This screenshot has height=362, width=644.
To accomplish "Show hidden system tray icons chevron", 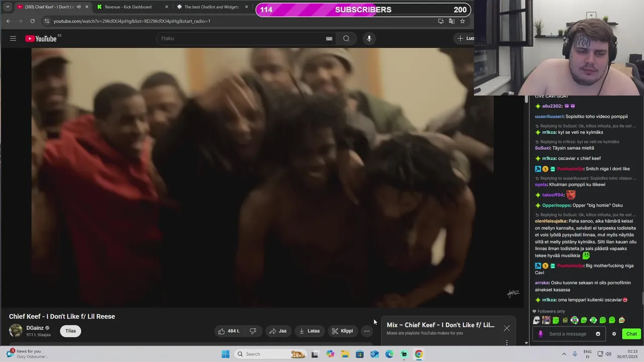I will click(563, 354).
